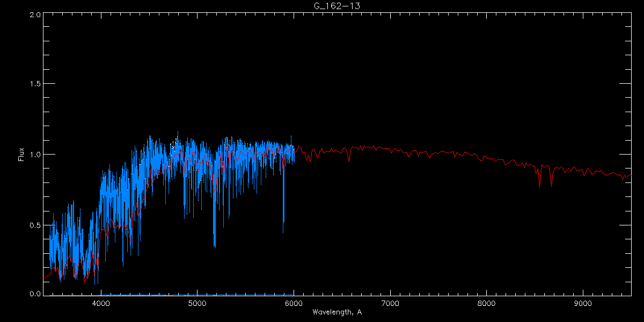This screenshot has width=644, height=322.
Task: Click the 0.0 flux tick label
Action: (x=35, y=294)
